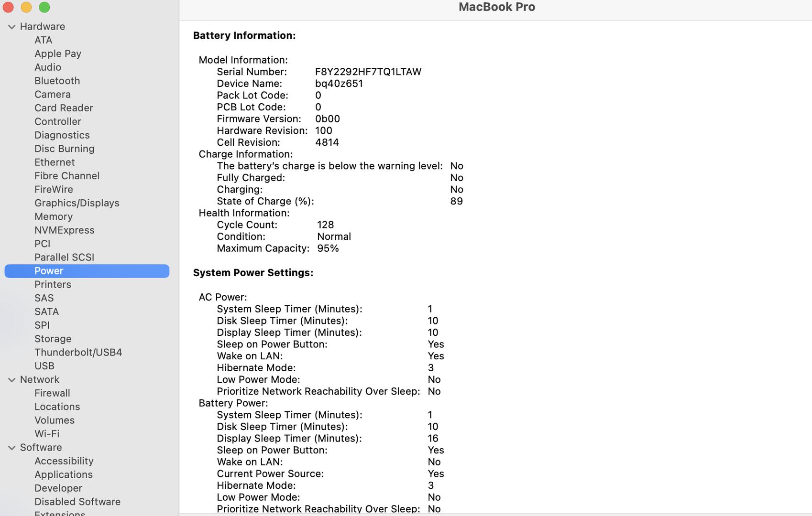Collapse the Software section chevron
Screen dimensions: 812x516
12,448
